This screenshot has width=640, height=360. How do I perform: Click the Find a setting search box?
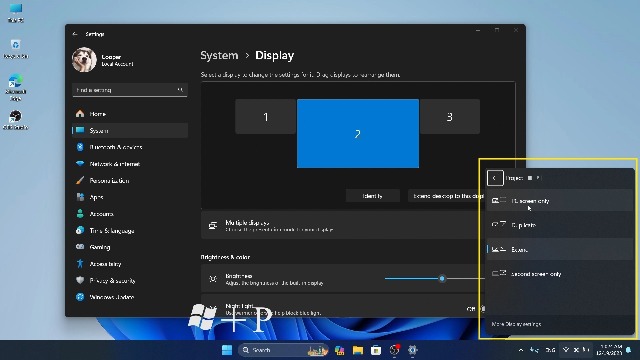(x=130, y=90)
